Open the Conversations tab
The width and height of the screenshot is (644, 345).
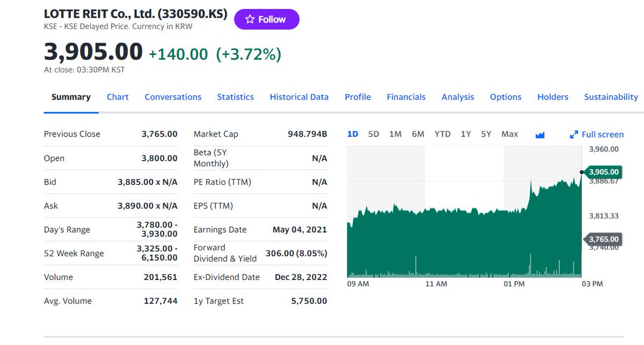tap(173, 97)
